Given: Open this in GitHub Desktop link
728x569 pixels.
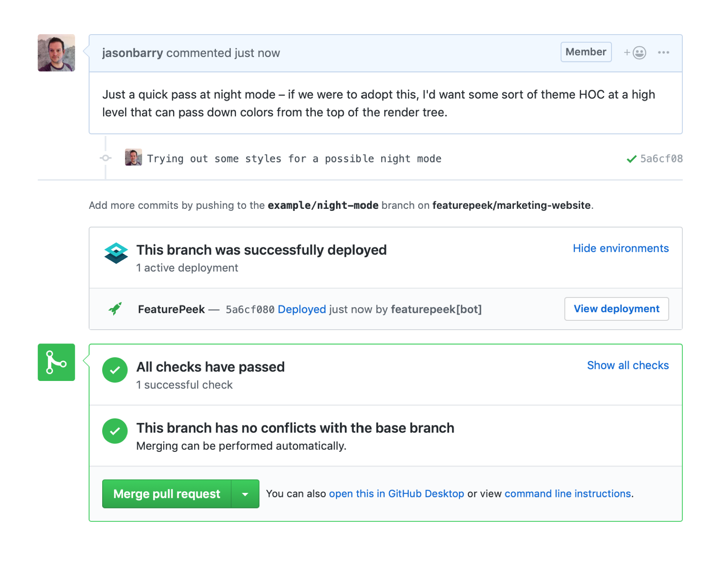Looking at the screenshot, I should pos(396,494).
